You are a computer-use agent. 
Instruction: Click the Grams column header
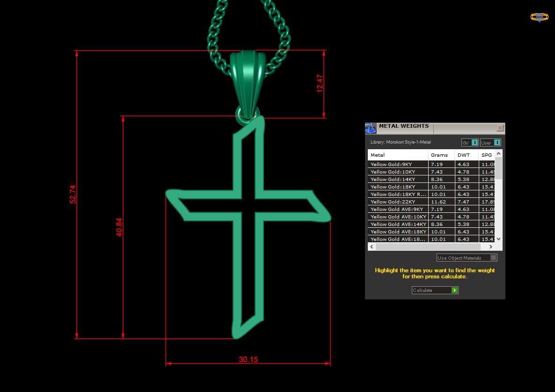coord(441,155)
